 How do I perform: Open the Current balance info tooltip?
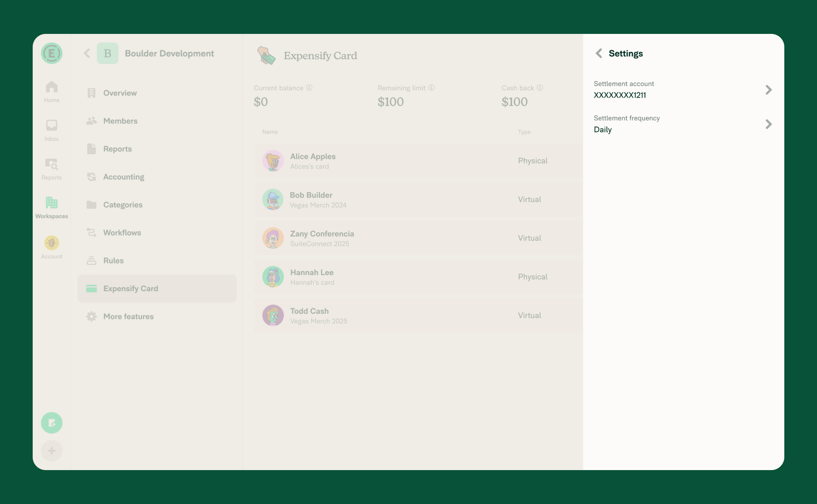pyautogui.click(x=309, y=87)
